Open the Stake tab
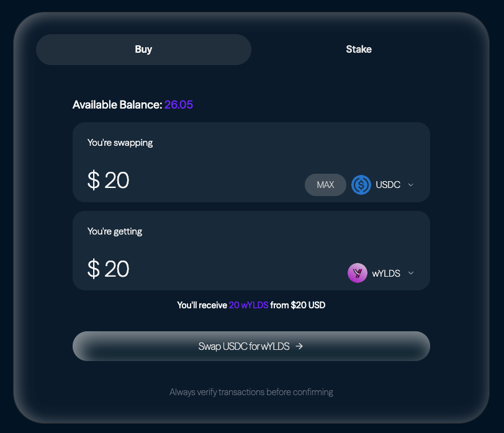504x433 pixels. tap(359, 50)
